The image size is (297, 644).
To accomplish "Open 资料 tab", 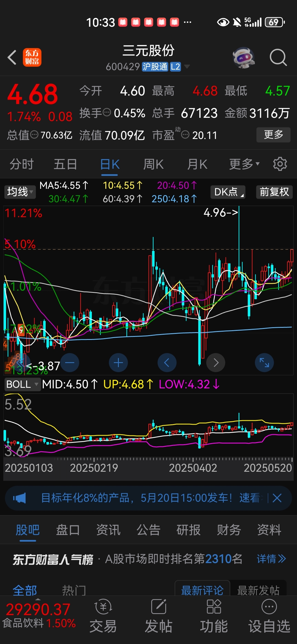I will tap(269, 530).
